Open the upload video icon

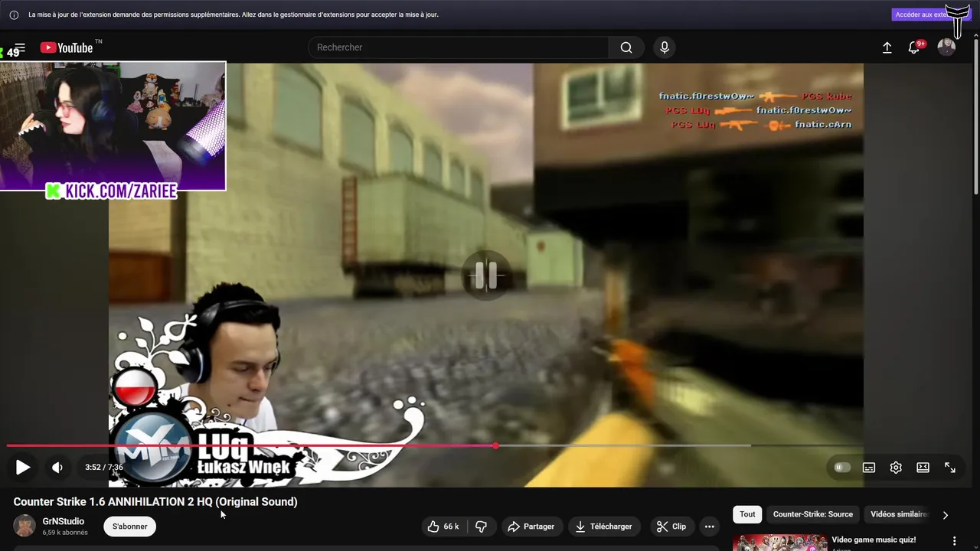887,47
